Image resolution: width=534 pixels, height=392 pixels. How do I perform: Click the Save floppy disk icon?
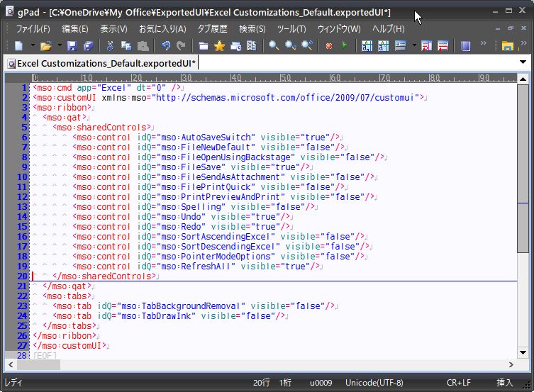coord(72,45)
